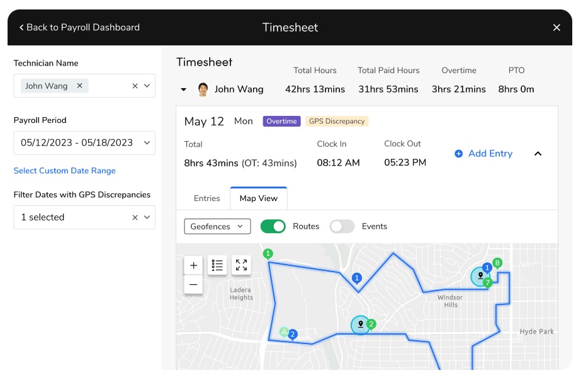The width and height of the screenshot is (588, 380).
Task: Click the 05:23 PM clock out time
Action: pyautogui.click(x=405, y=162)
